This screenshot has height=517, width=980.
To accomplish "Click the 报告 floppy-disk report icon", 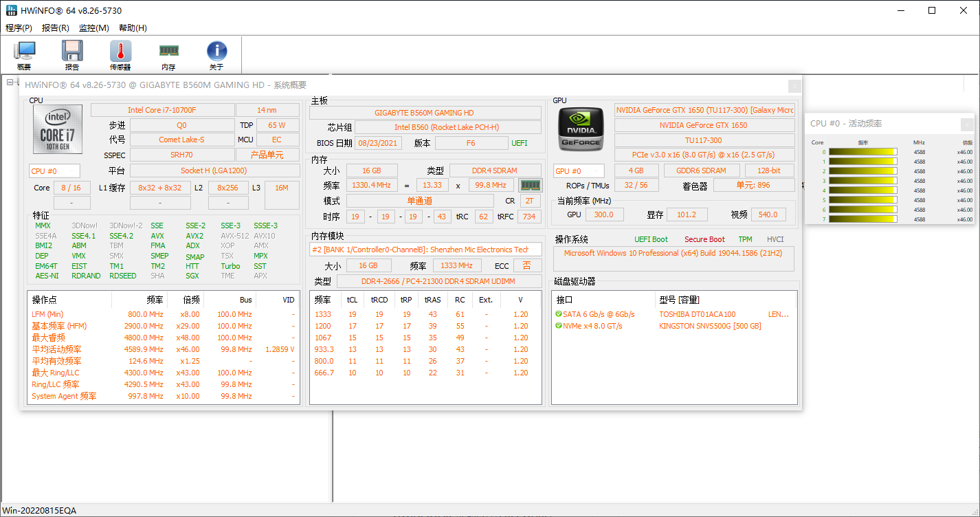I will pyautogui.click(x=72, y=56).
